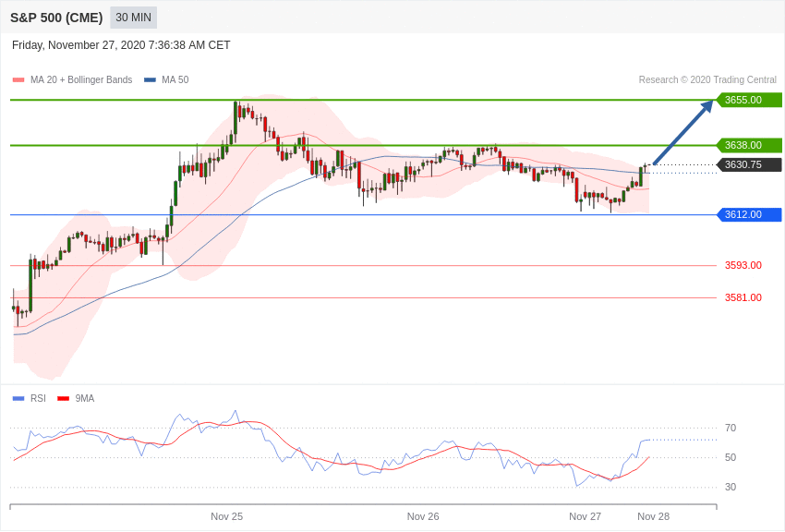Click the RSI 70 level label
785x532 pixels.
(x=731, y=428)
